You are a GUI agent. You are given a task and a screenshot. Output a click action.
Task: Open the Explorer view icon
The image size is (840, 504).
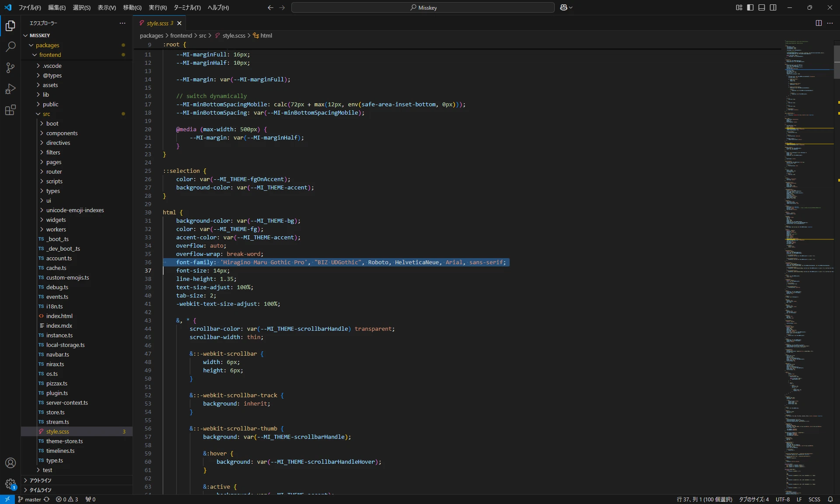pos(10,26)
